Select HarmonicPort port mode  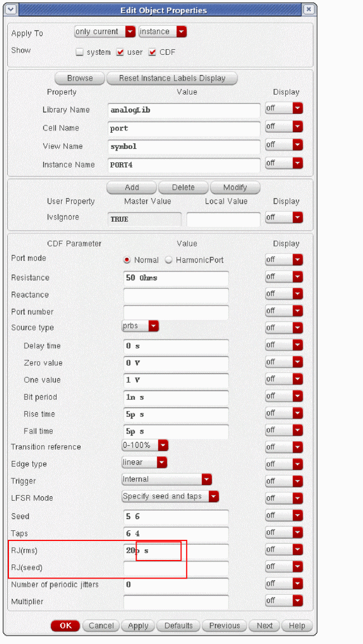(168, 260)
